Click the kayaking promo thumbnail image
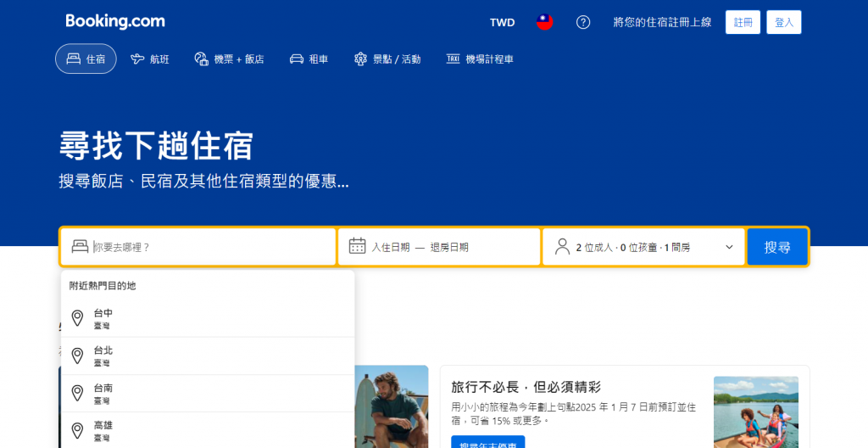This screenshot has height=448, width=868. tap(755, 412)
